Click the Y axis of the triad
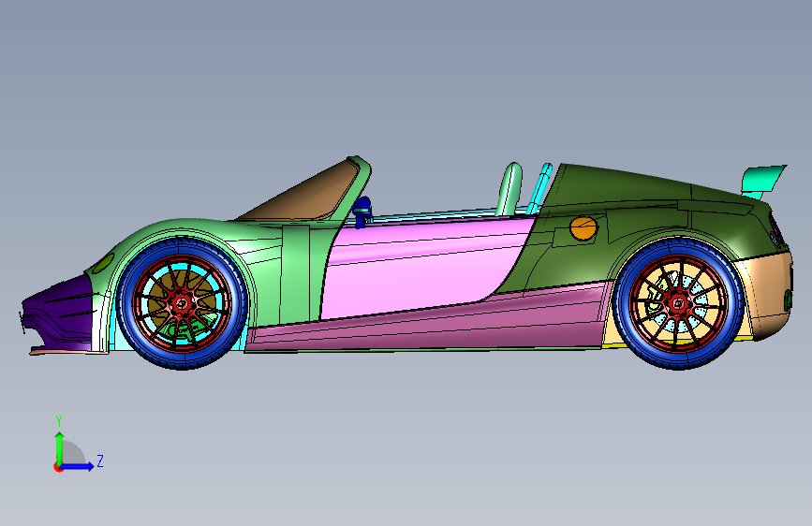This screenshot has width=812, height=526. click(59, 447)
